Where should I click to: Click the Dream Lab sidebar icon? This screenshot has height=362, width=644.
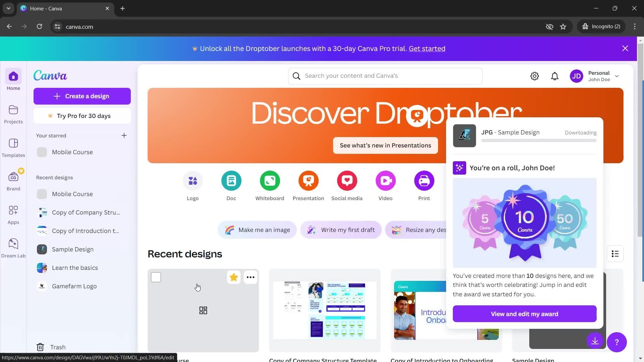pyautogui.click(x=13, y=243)
